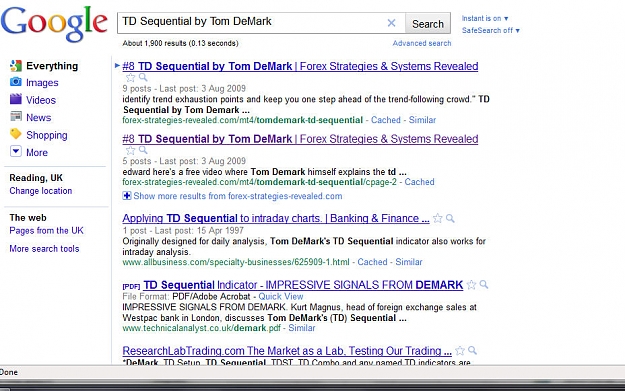This screenshot has width=625, height=391.
Task: Switch to the Images results
Action: (42, 83)
